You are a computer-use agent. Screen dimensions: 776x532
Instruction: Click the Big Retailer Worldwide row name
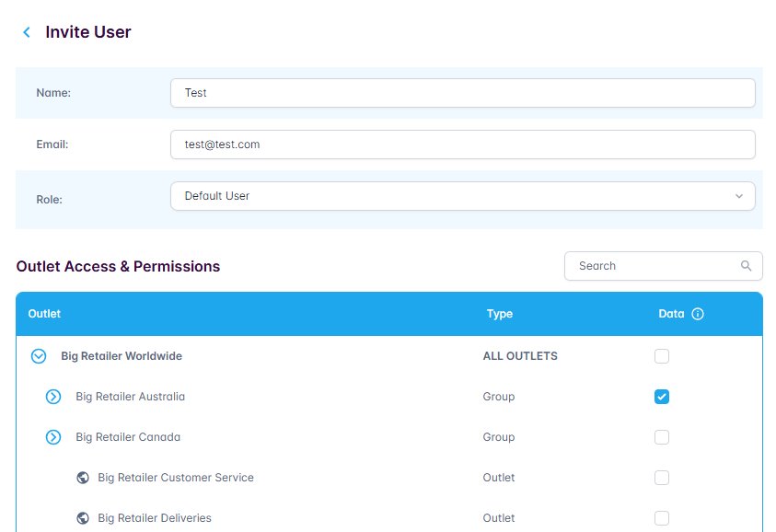click(x=122, y=356)
